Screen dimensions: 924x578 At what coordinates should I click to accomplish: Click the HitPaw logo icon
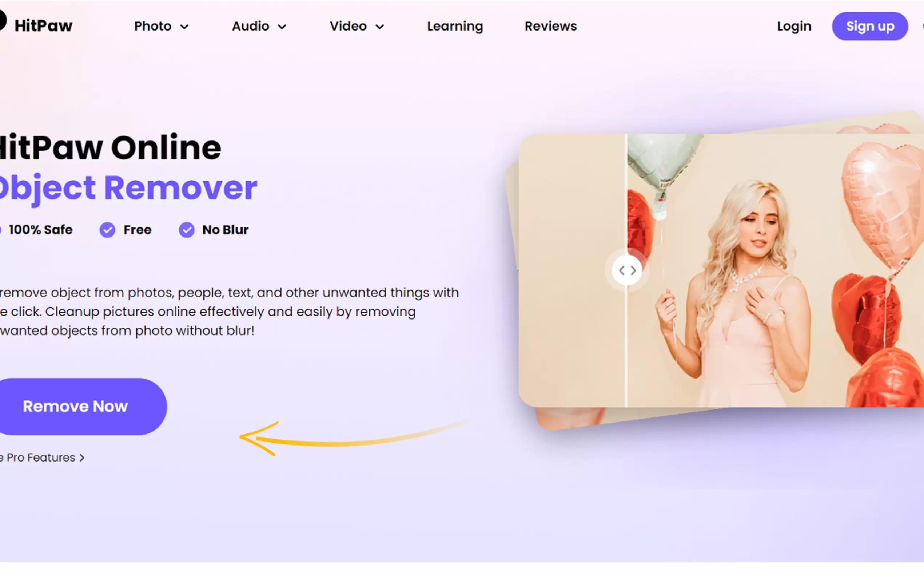pyautogui.click(x=3, y=20)
